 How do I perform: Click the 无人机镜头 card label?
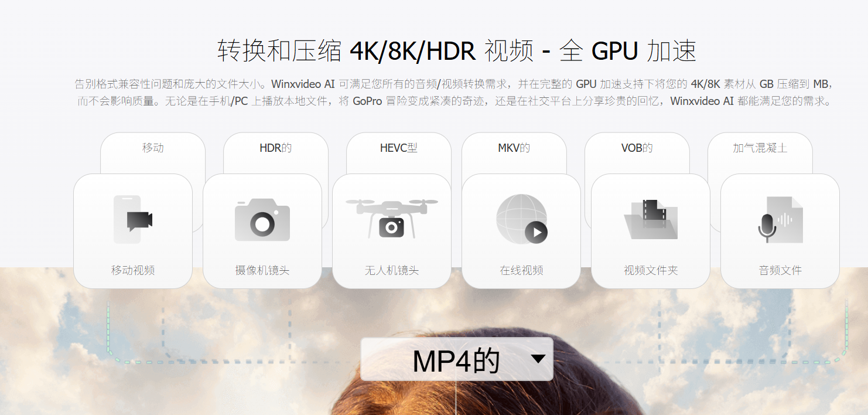coord(392,270)
